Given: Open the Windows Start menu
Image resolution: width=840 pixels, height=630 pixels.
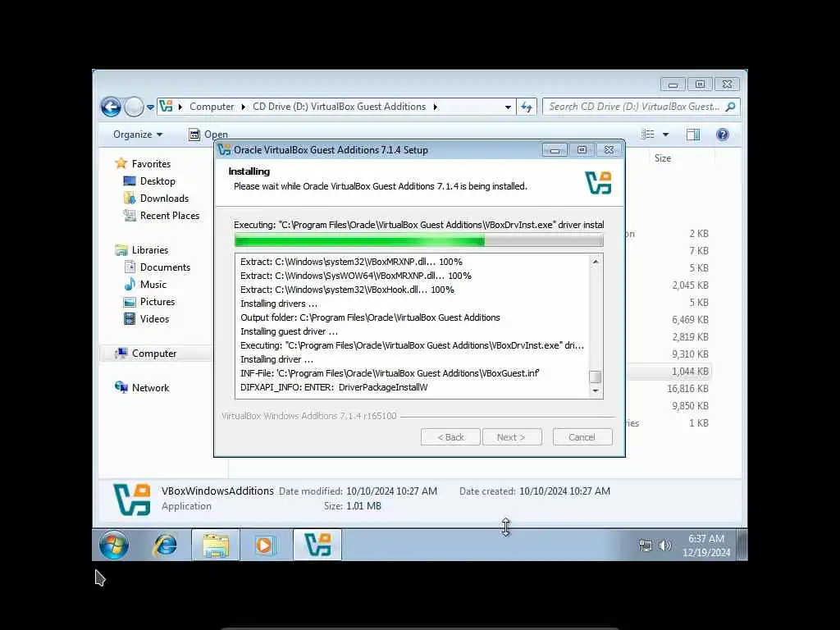Looking at the screenshot, I should [x=113, y=546].
